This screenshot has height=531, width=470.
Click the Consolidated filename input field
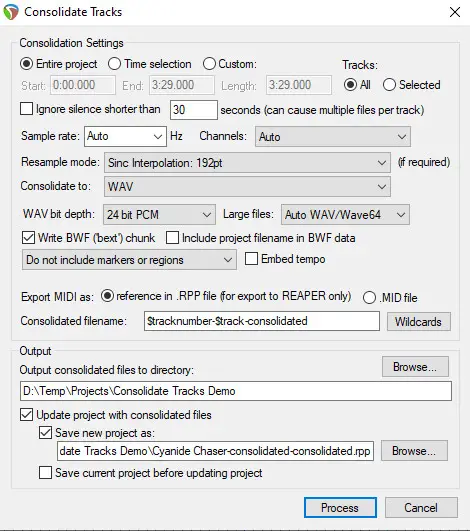(261, 321)
